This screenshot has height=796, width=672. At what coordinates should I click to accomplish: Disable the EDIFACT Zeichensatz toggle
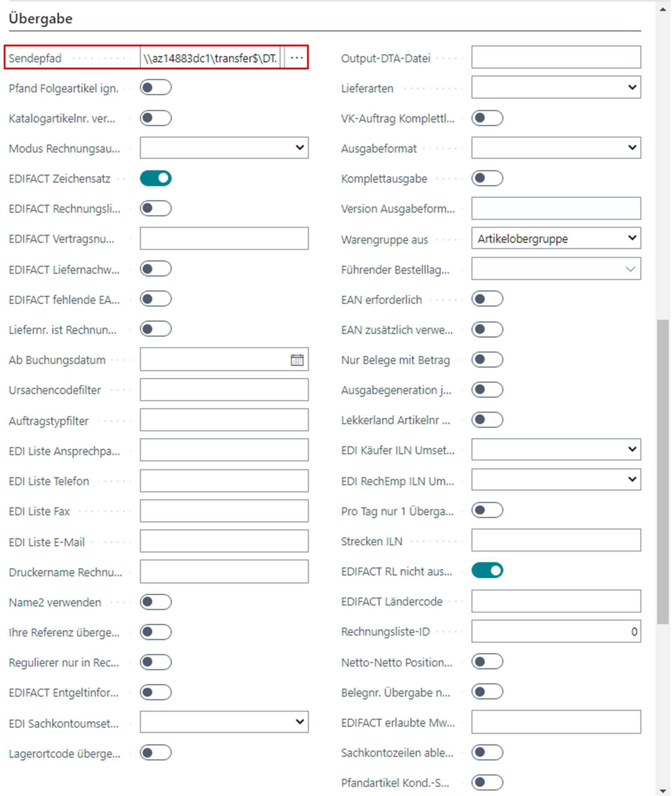[x=156, y=178]
